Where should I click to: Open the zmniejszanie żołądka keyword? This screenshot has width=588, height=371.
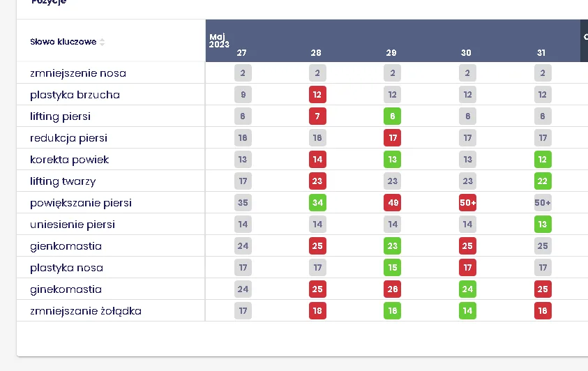pyautogui.click(x=86, y=311)
